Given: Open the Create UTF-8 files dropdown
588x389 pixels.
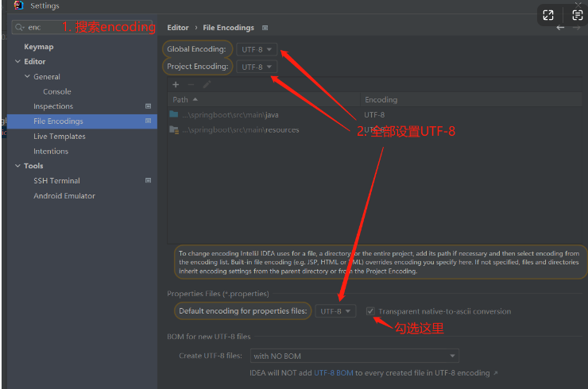Looking at the screenshot, I should pos(354,356).
